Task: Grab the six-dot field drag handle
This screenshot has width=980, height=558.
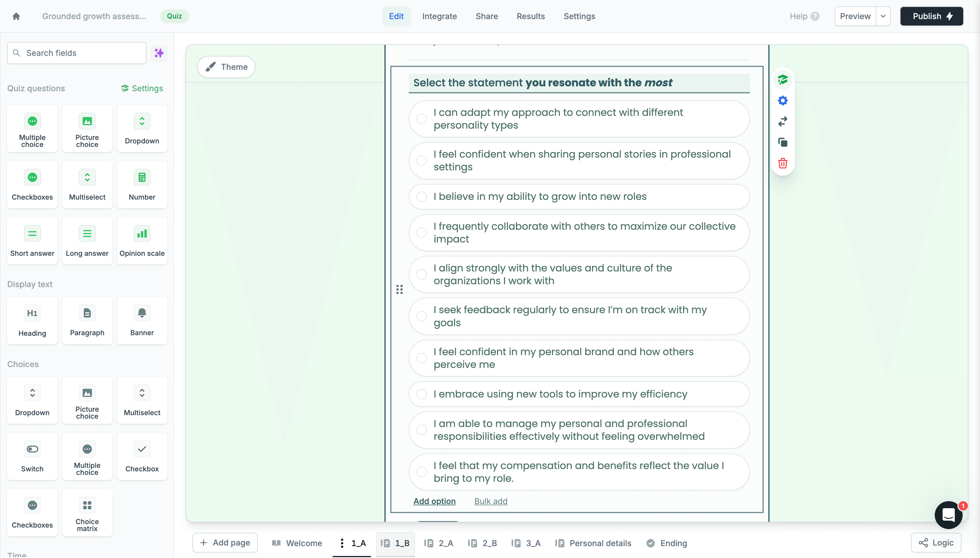Action: 399,289
